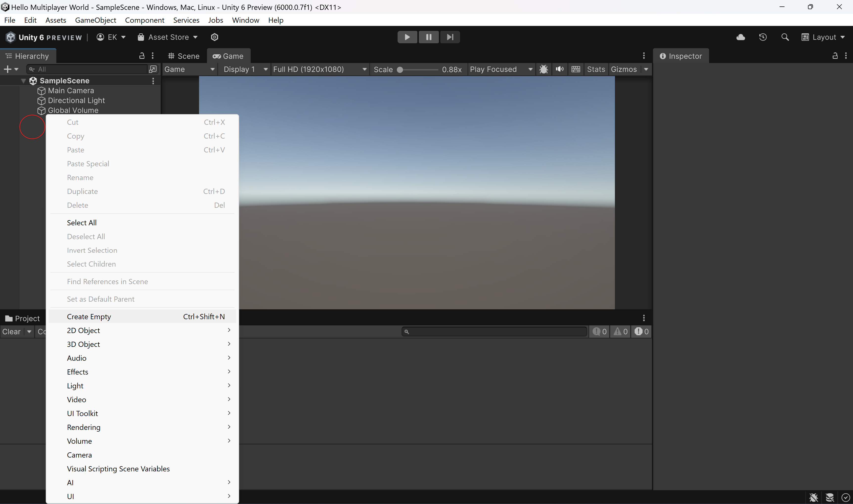Collapse the SampleScene tree node
853x504 pixels.
pyautogui.click(x=23, y=81)
